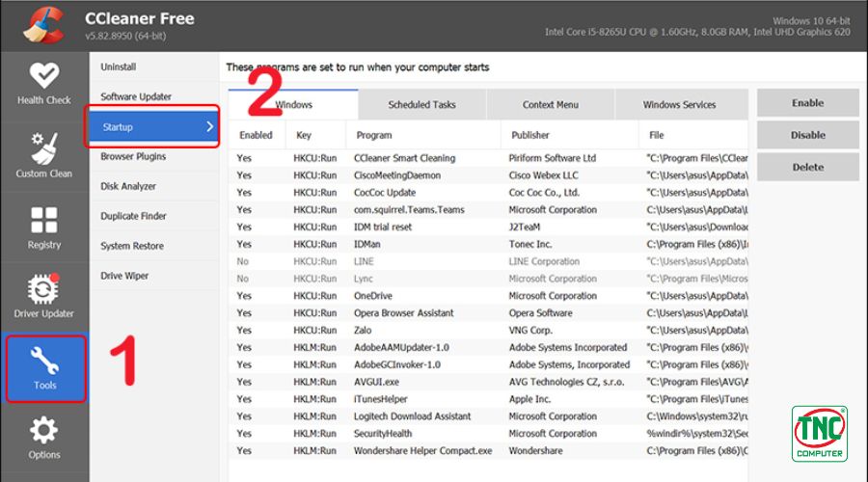Click Wondershare publisher cell
868x482 pixels.
(536, 450)
